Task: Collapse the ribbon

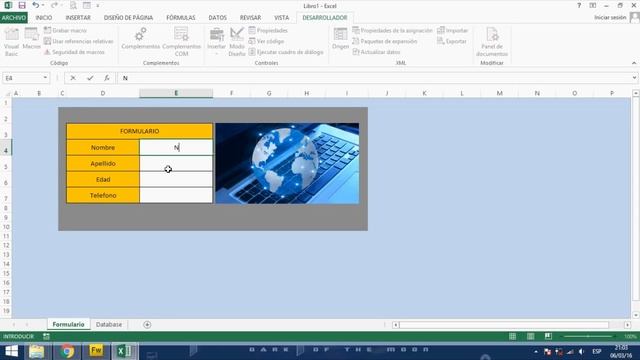Action: click(634, 63)
